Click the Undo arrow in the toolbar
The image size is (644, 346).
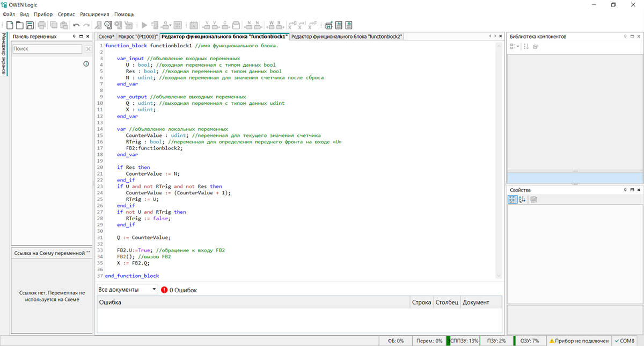pyautogui.click(x=76, y=25)
